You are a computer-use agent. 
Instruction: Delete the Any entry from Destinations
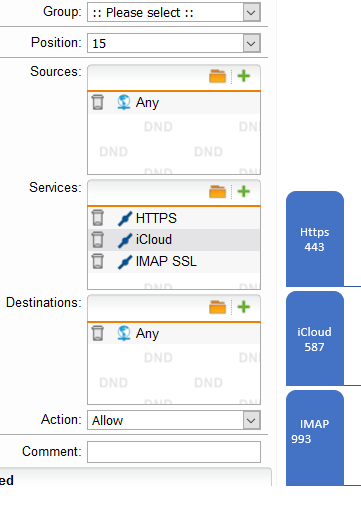click(x=98, y=333)
